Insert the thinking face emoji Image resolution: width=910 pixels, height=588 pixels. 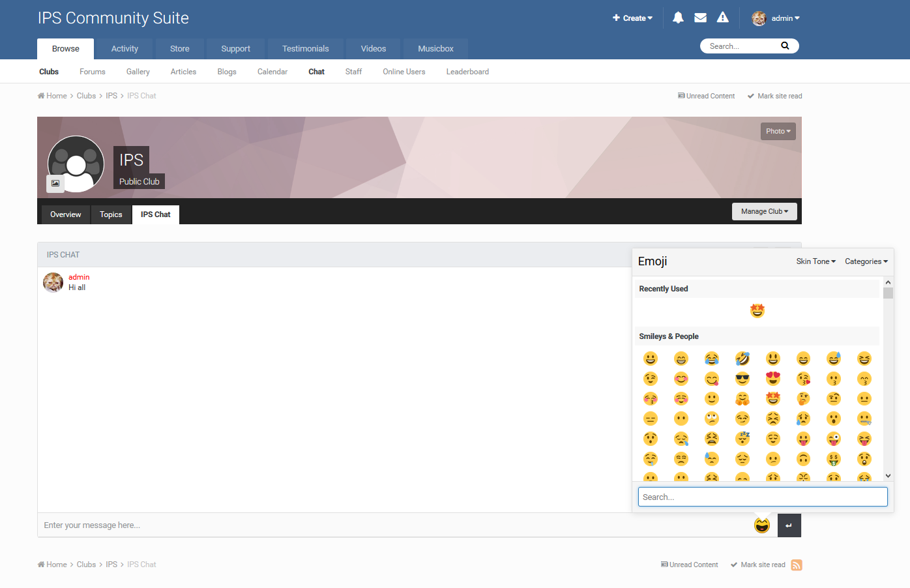(803, 399)
